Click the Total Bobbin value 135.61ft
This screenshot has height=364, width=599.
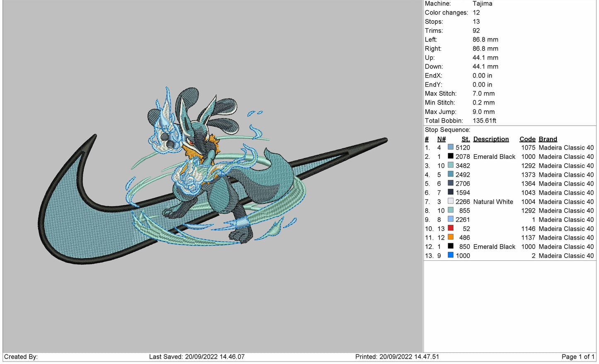click(484, 121)
